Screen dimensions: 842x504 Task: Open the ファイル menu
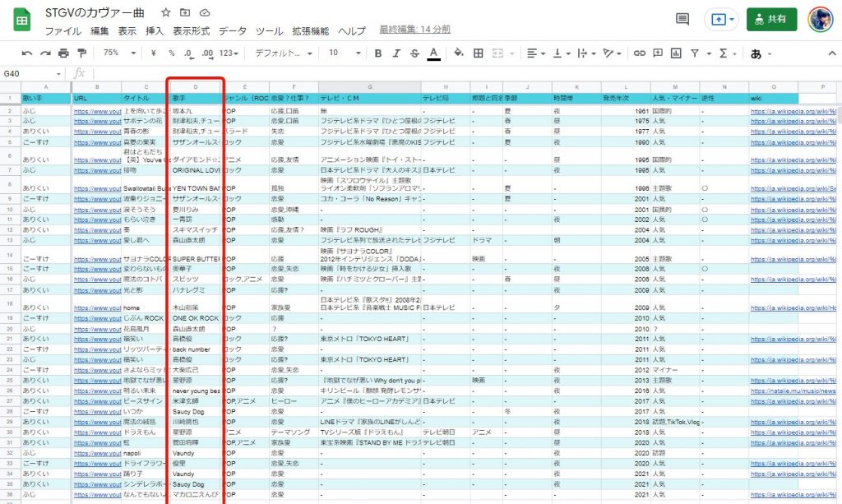tap(62, 31)
